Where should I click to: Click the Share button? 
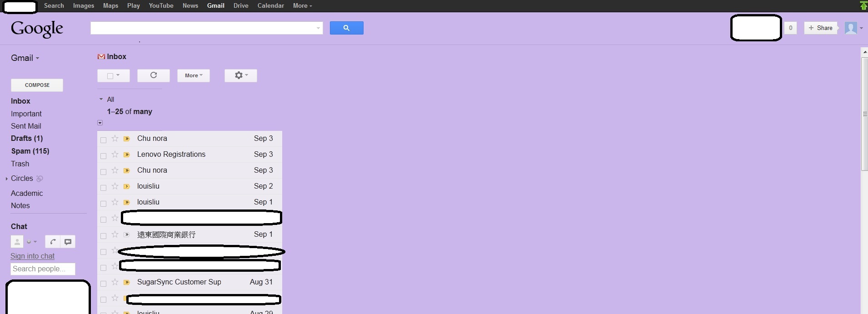tap(820, 28)
